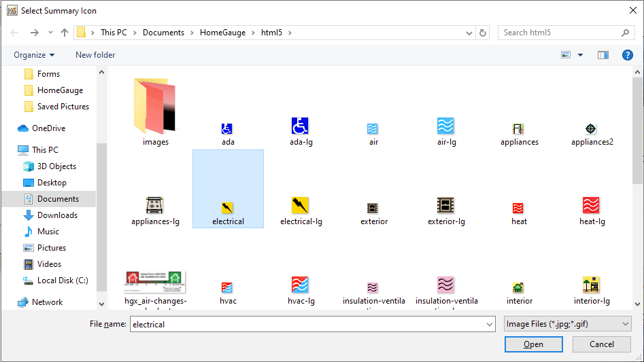Click the Open button
Screen dimensions: 644x362
[533, 344]
